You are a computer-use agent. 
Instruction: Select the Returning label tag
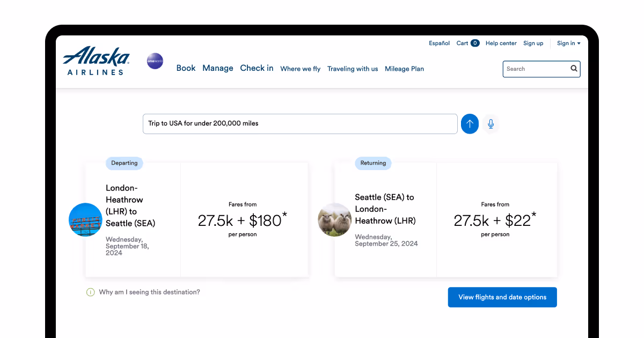pyautogui.click(x=373, y=163)
